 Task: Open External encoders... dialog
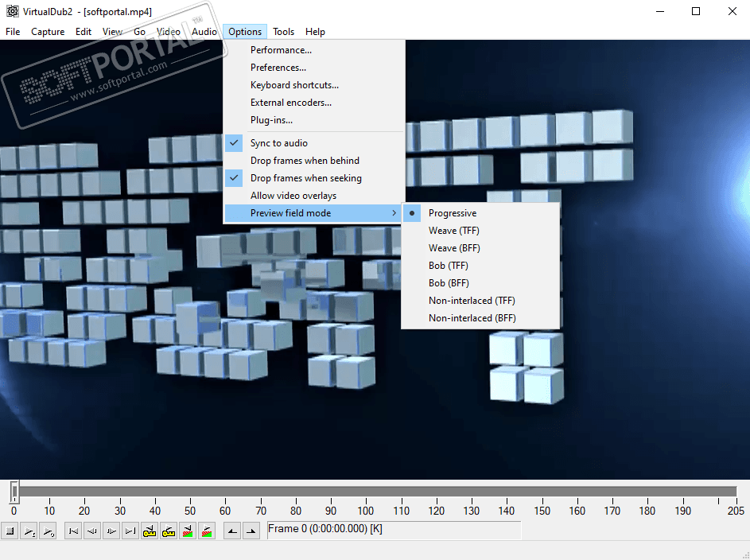coord(314,103)
